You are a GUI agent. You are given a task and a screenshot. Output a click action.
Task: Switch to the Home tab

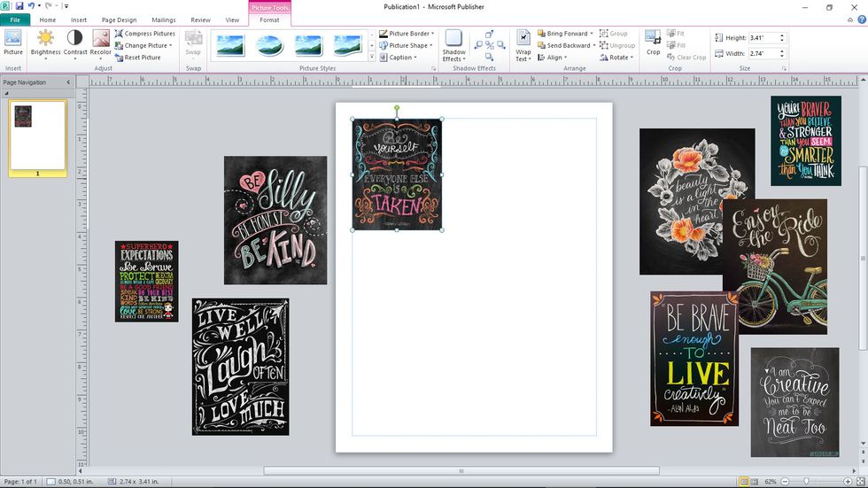point(48,19)
